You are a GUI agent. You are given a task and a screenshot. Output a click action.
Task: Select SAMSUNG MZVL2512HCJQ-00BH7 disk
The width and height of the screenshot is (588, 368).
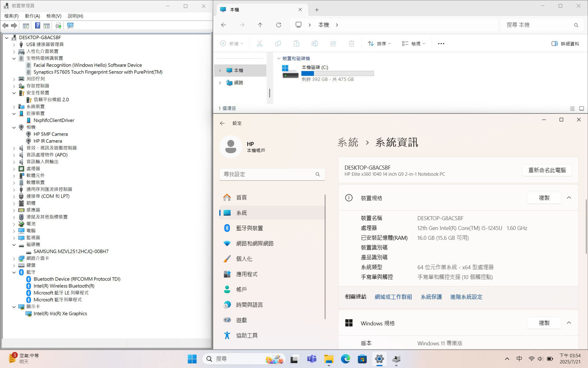[71, 251]
